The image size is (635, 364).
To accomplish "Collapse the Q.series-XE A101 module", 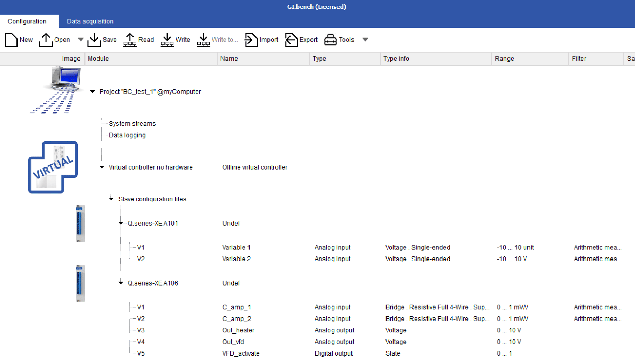I will 121,223.
